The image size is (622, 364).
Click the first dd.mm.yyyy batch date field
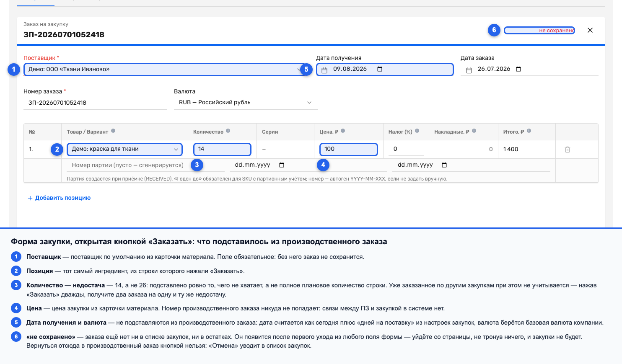(x=308, y=165)
